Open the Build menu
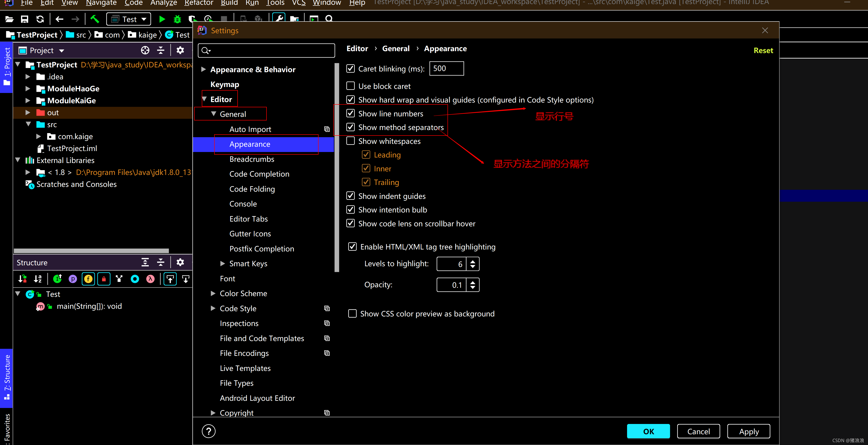868x445 pixels. pos(229,3)
